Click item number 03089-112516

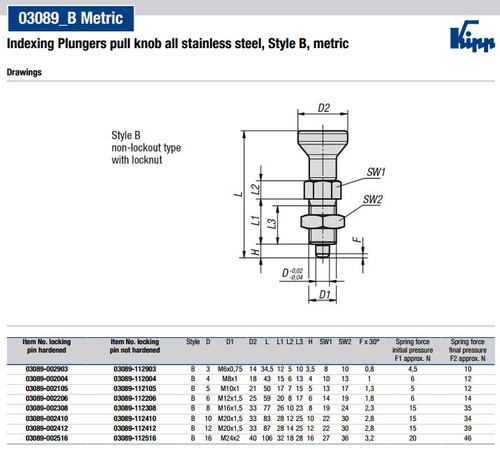(x=135, y=438)
